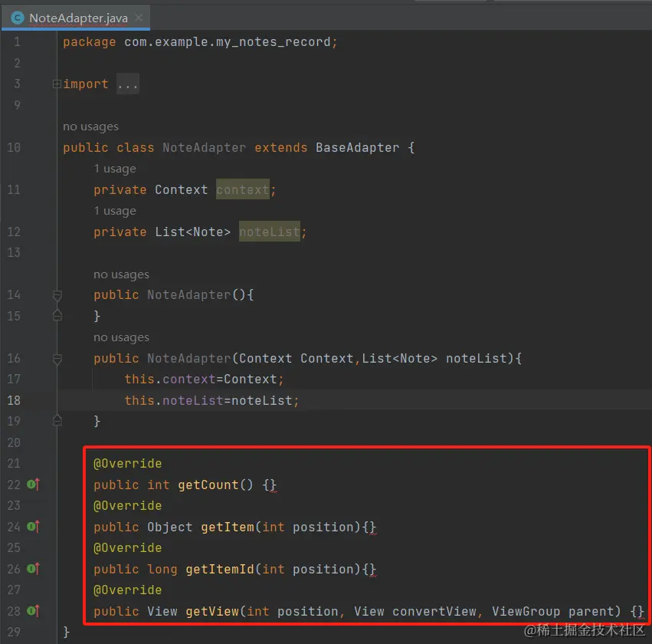652x644 pixels.
Task: Click the highlighted noteList field name
Action: pos(270,232)
